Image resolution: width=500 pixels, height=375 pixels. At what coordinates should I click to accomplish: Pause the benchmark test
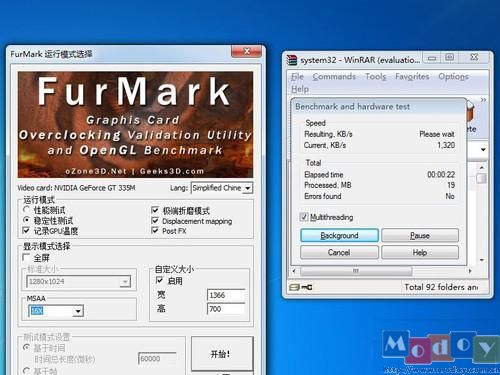(x=420, y=235)
